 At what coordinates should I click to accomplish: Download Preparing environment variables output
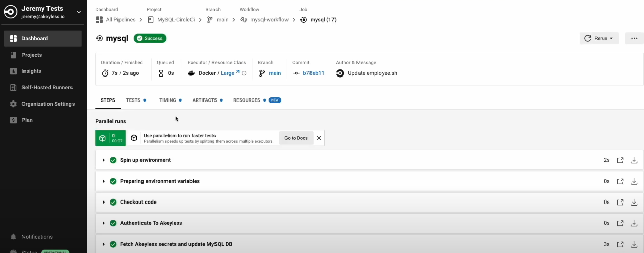pos(634,181)
